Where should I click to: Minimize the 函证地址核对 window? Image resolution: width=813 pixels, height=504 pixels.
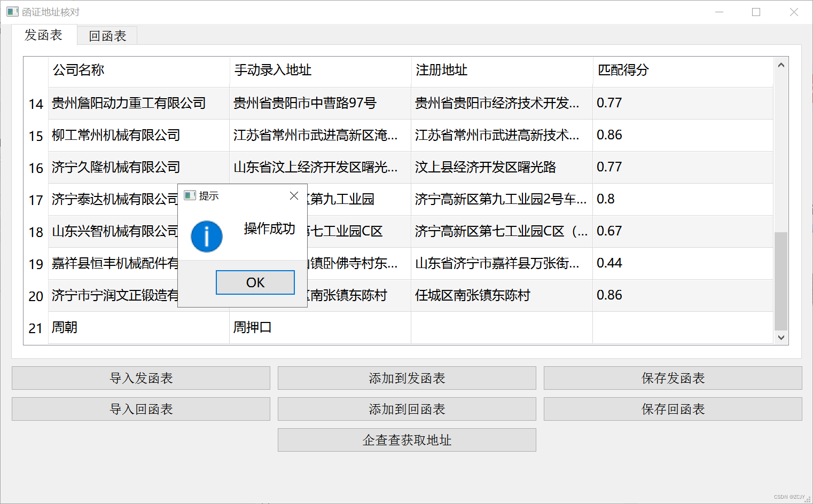[719, 12]
